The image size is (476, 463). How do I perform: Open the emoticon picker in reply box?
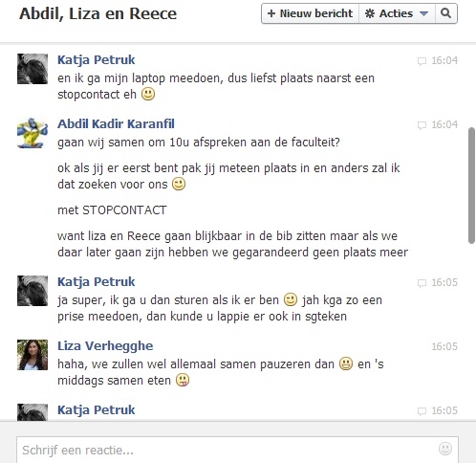tap(445, 449)
